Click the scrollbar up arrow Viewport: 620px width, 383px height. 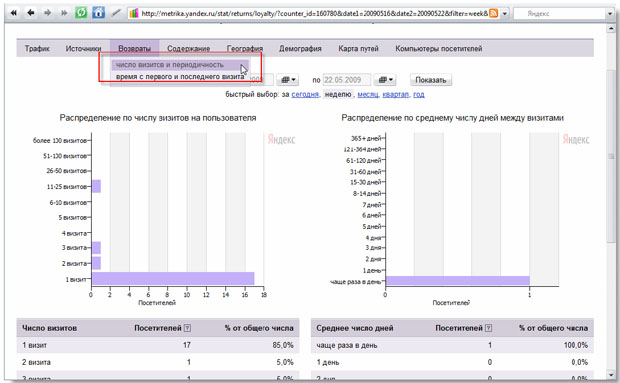pos(611,29)
